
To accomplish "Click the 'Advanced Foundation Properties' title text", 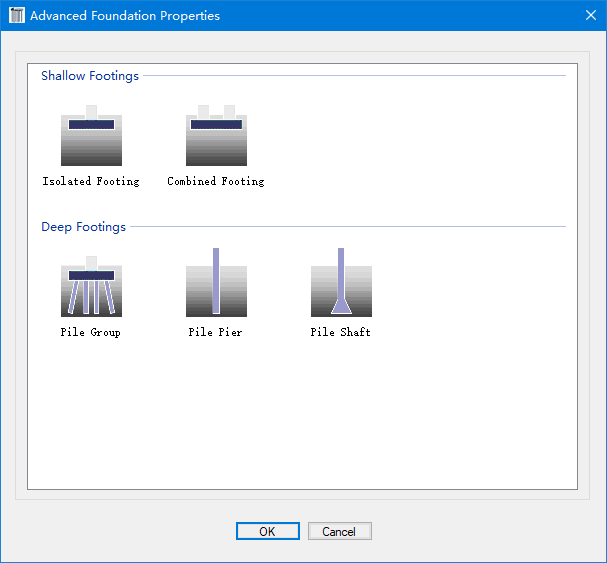I will point(125,16).
